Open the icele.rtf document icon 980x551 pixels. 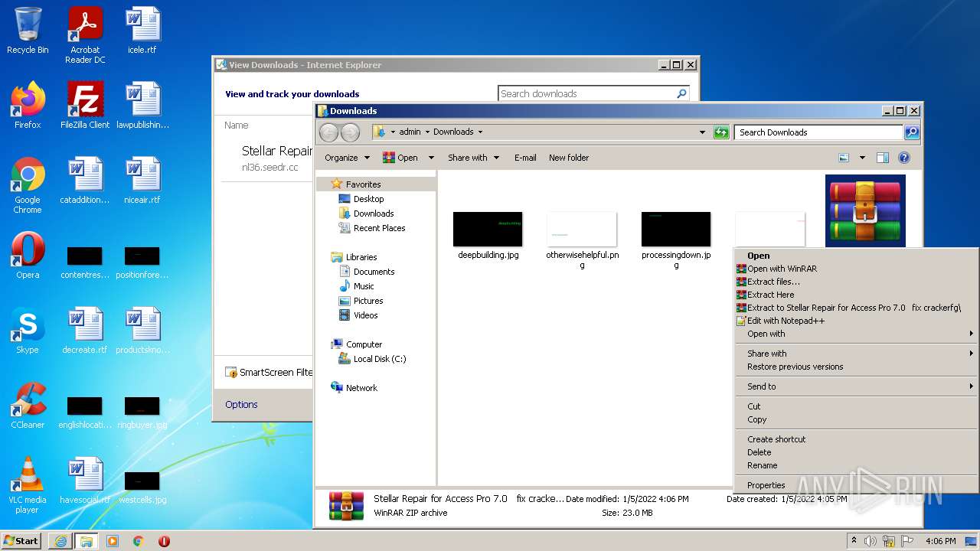142,31
